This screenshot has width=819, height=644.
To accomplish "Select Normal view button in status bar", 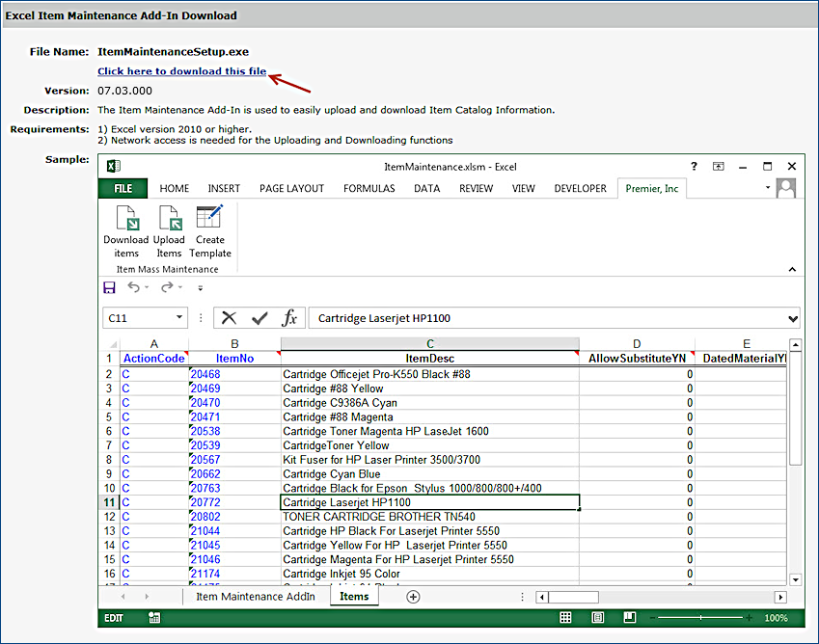I will [566, 618].
